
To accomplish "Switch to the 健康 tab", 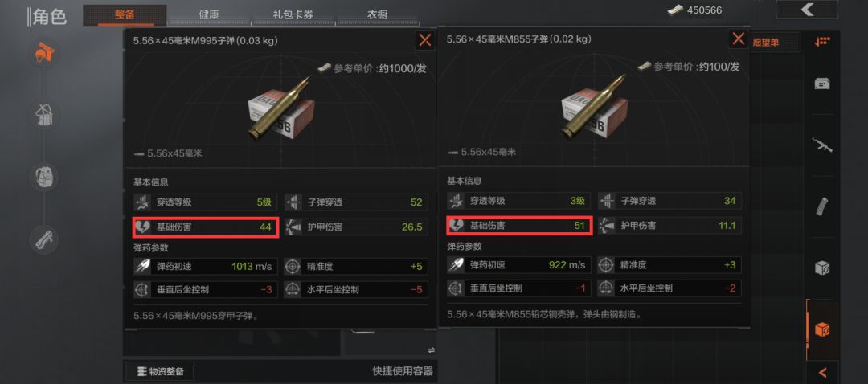I will pyautogui.click(x=209, y=15).
